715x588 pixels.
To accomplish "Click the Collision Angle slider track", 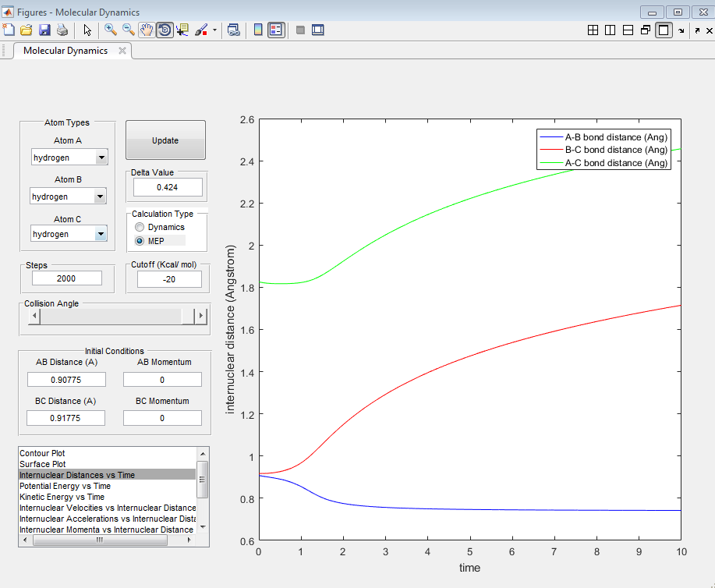I will [x=111, y=316].
